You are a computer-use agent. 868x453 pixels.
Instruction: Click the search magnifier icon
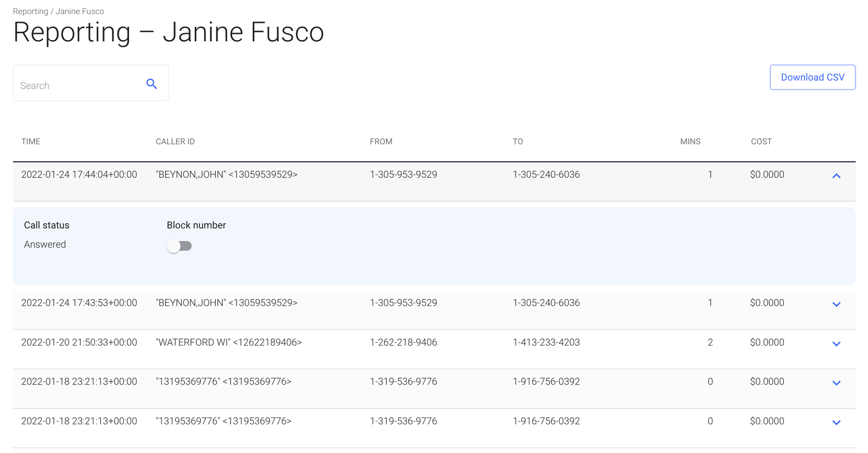tap(151, 84)
